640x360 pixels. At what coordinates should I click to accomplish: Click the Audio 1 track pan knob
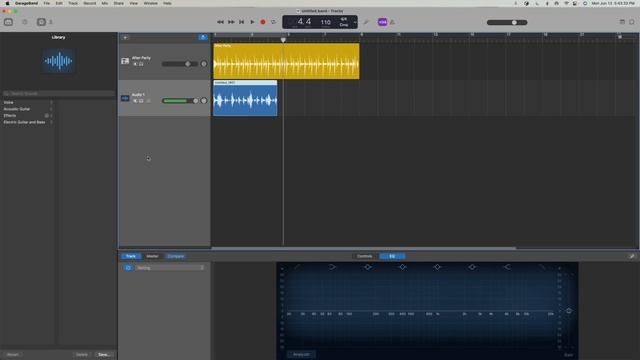204,101
